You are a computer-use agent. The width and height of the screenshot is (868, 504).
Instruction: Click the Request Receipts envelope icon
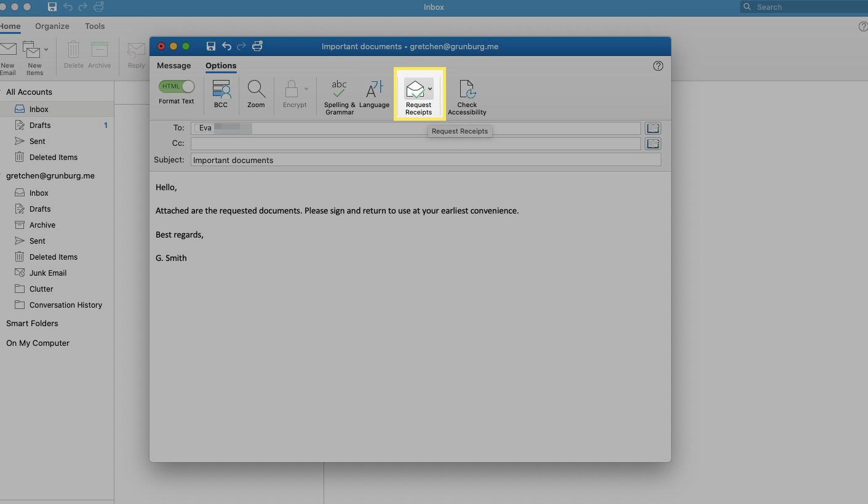(x=415, y=90)
